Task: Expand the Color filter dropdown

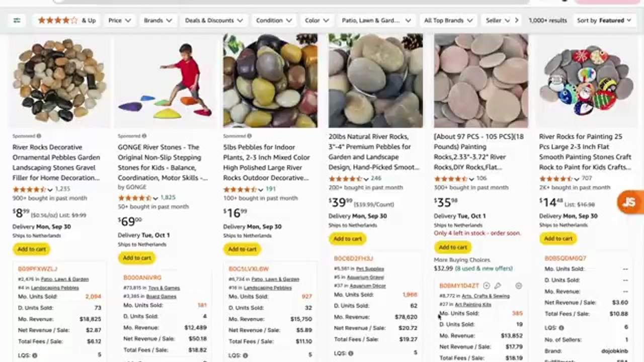Action: point(317,20)
